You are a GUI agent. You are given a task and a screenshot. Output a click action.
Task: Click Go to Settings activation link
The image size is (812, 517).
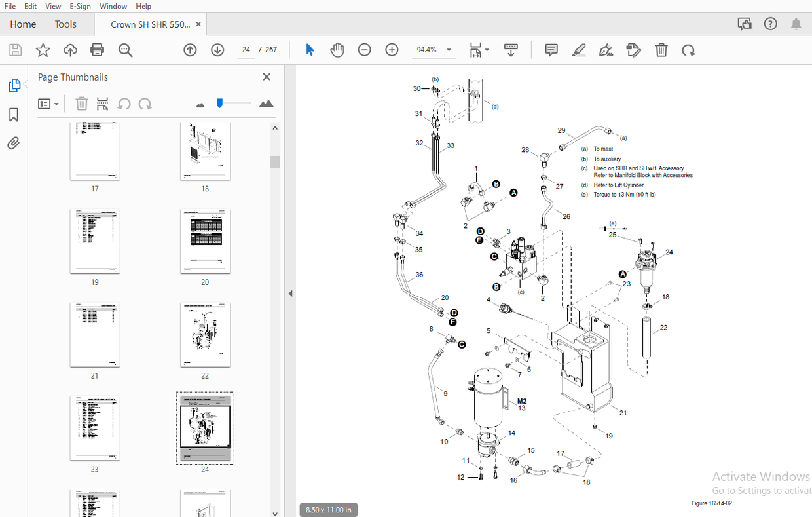pyautogui.click(x=758, y=490)
